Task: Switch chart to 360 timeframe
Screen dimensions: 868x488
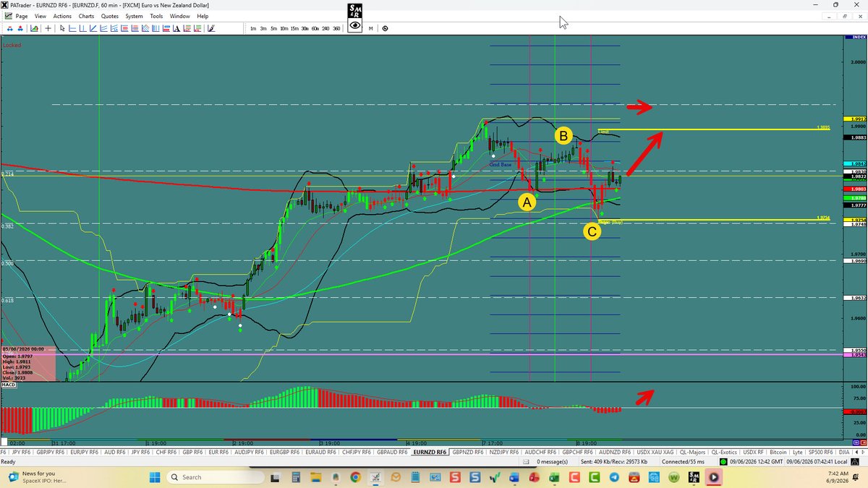Action: coord(336,28)
